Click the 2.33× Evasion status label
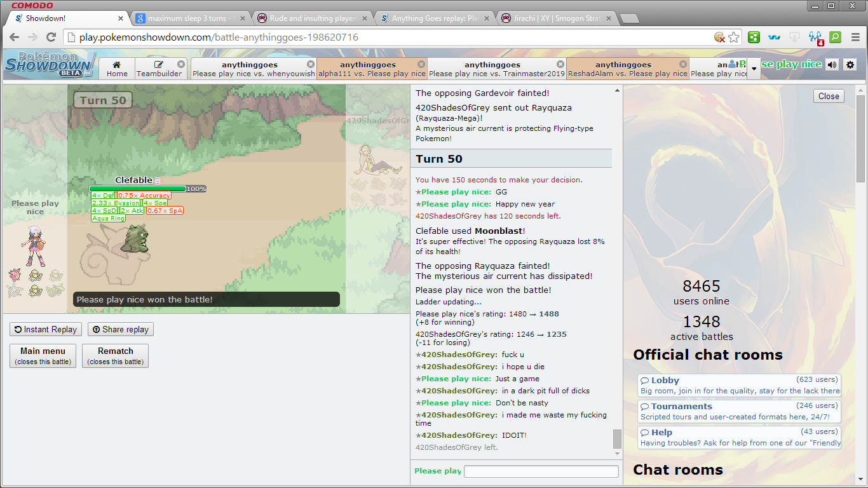The image size is (868, 488). 116,203
